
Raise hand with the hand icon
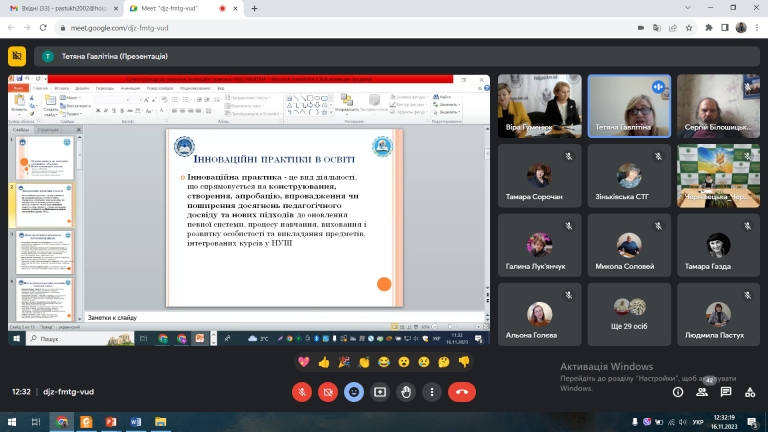406,392
